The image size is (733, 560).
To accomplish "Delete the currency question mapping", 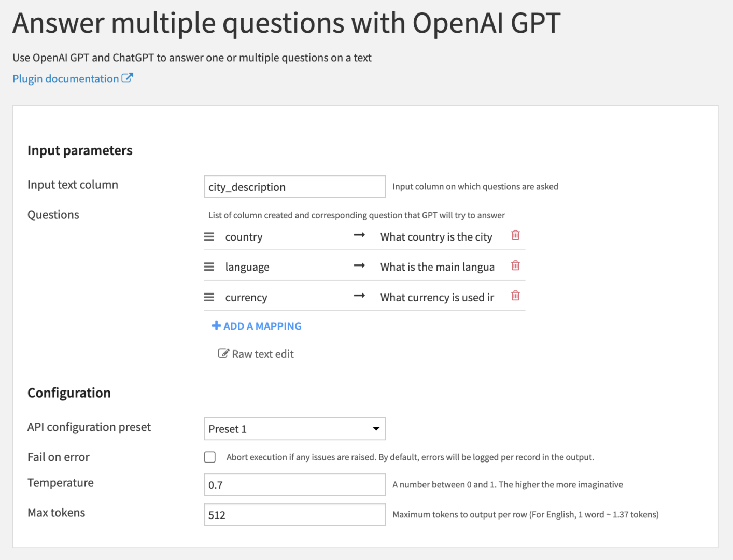I will pos(515,296).
